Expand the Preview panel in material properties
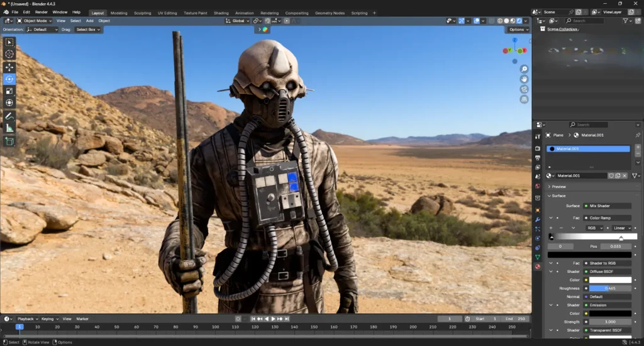This screenshot has height=346, width=644. 558,187
